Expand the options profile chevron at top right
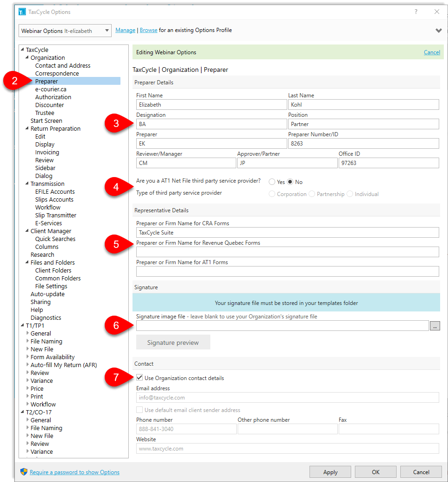 tap(438, 31)
